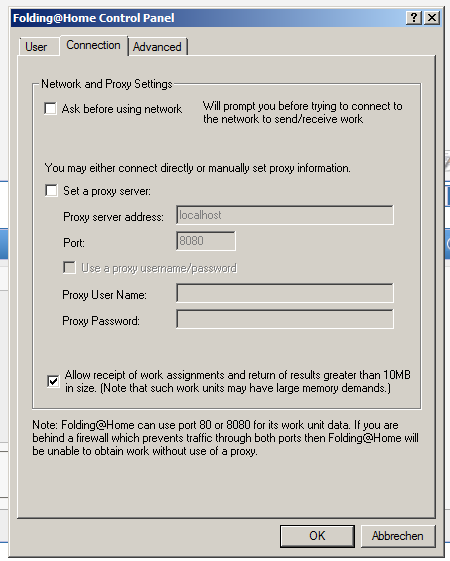The height and width of the screenshot is (561, 450).
Task: Tick the Set a proxy server checkbox
Action: click(52, 191)
